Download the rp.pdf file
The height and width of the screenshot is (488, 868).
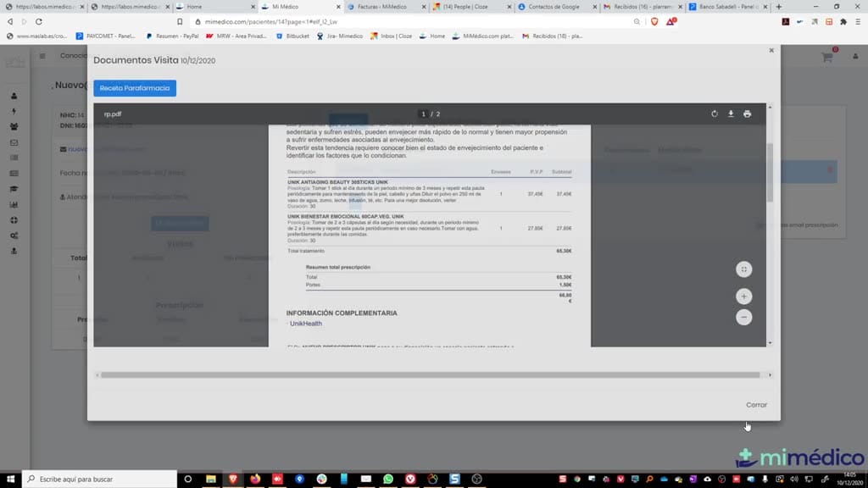coord(731,114)
